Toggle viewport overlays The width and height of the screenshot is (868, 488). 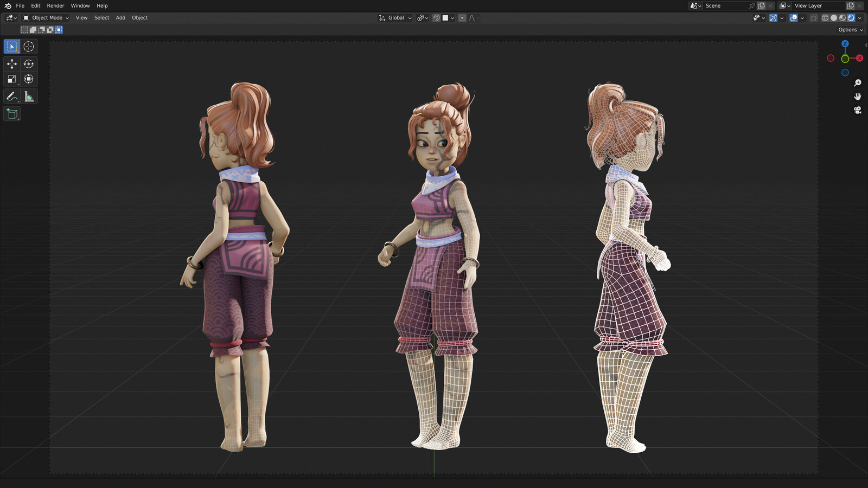coord(794,18)
